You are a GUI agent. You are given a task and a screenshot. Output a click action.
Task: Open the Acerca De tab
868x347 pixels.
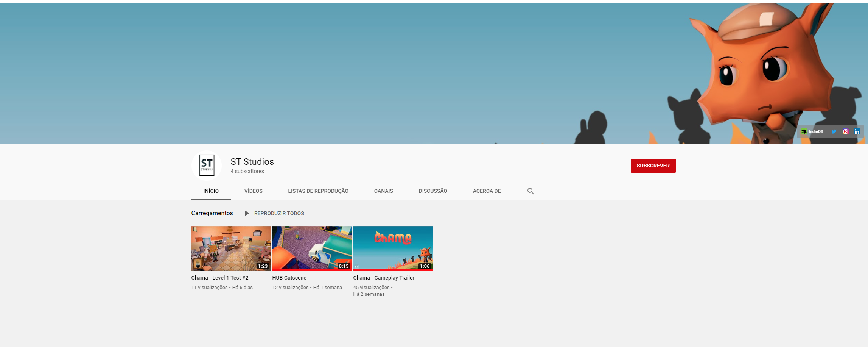point(487,191)
